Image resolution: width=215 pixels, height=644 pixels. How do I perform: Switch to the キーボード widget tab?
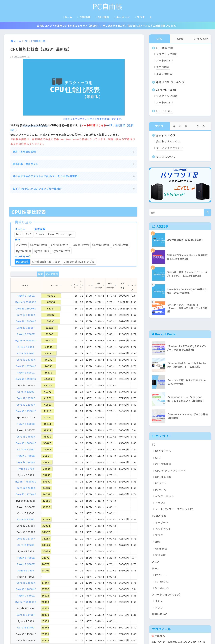[180, 126]
